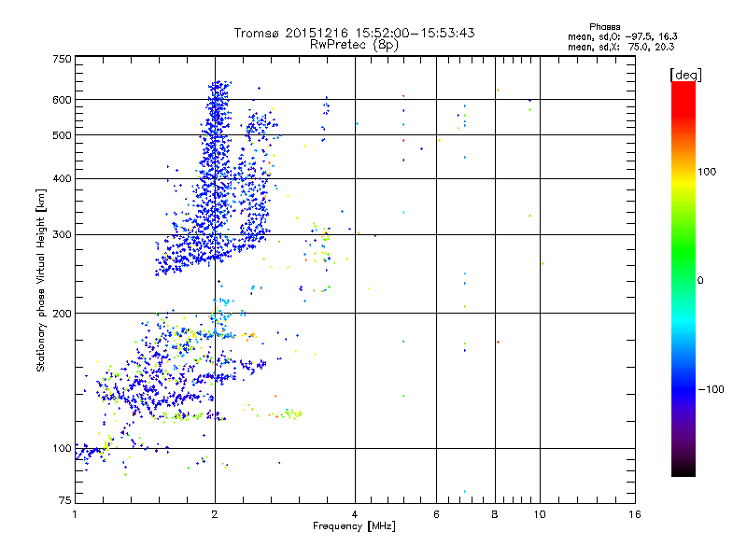Click colorbar tick label '100'
The image size is (747, 560).
click(707, 172)
